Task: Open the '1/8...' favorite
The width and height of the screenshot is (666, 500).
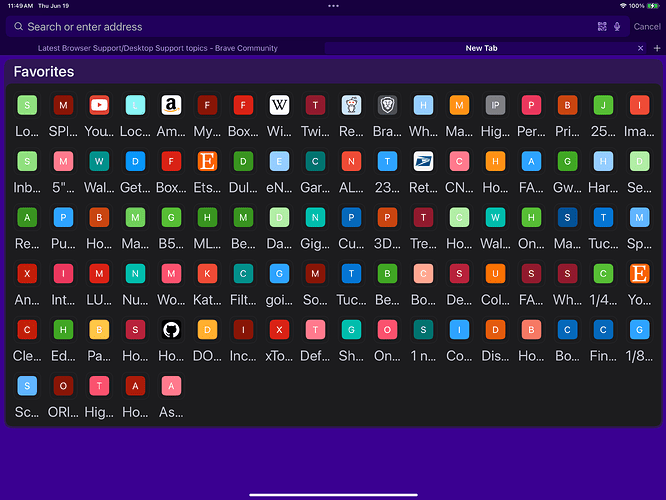Action: [639, 330]
